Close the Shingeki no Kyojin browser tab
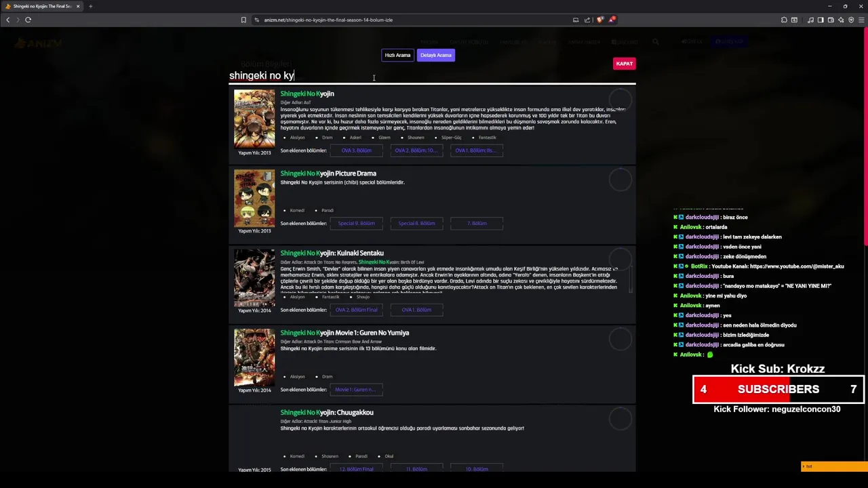The image size is (868, 488). 78,6
